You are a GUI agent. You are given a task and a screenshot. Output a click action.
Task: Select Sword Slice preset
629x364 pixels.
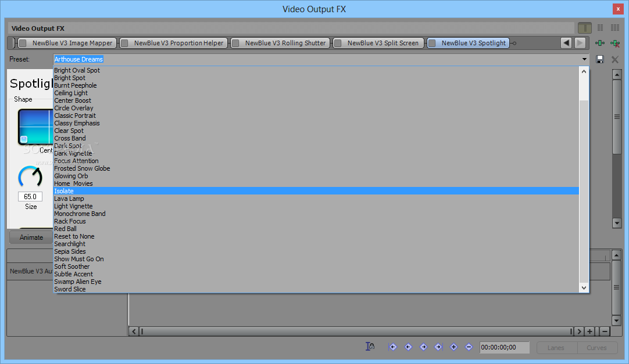316,289
